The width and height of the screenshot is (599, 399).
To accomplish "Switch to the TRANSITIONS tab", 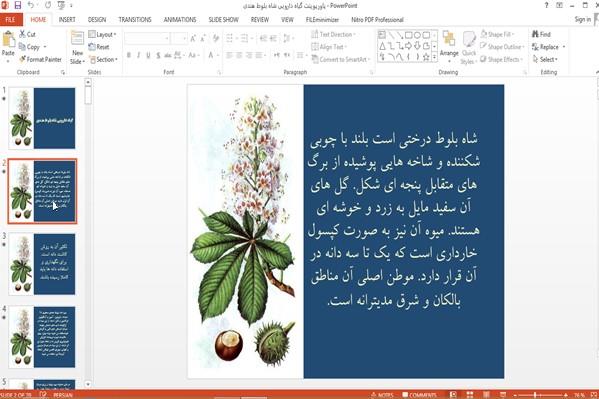I will (x=135, y=19).
